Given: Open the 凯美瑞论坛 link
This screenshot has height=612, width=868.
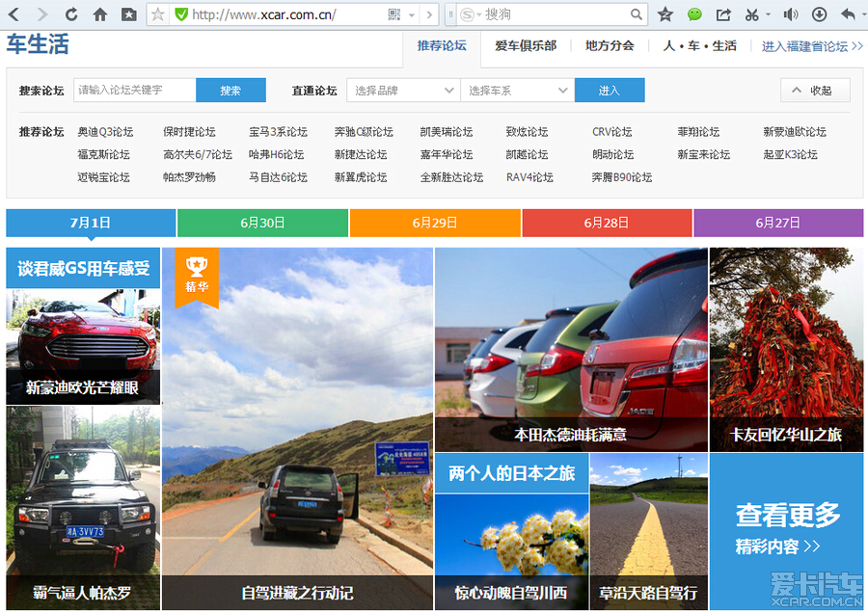Looking at the screenshot, I should click(447, 132).
